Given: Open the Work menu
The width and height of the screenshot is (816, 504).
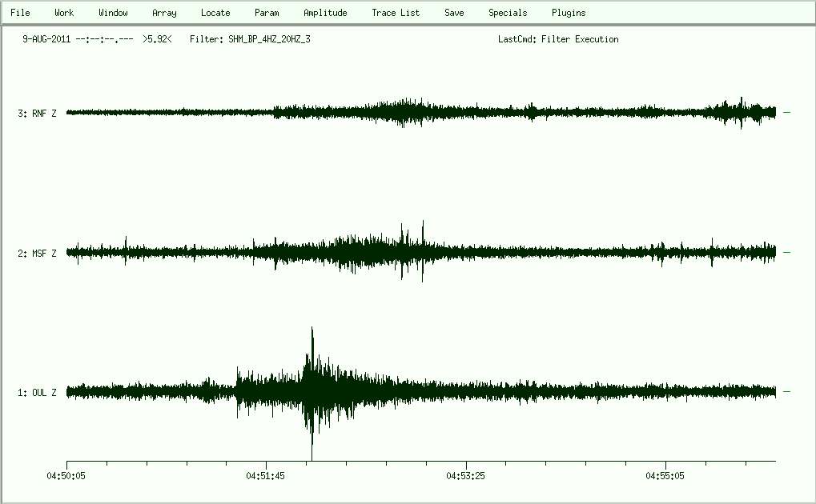Looking at the screenshot, I should click(64, 13).
